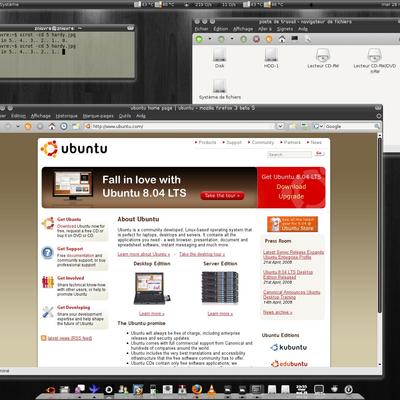This screenshot has width=400, height=400.
Task: Open the Get Support section link
Action: (70, 249)
